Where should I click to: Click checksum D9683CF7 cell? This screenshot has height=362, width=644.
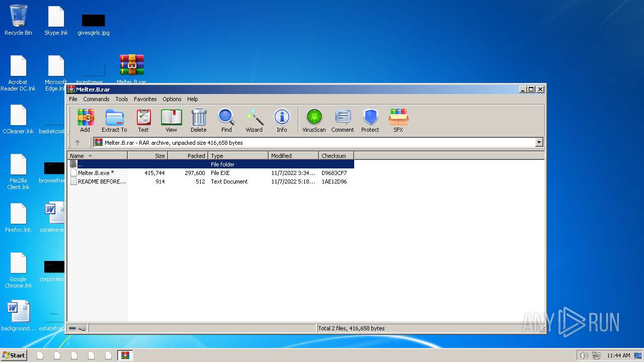click(334, 173)
